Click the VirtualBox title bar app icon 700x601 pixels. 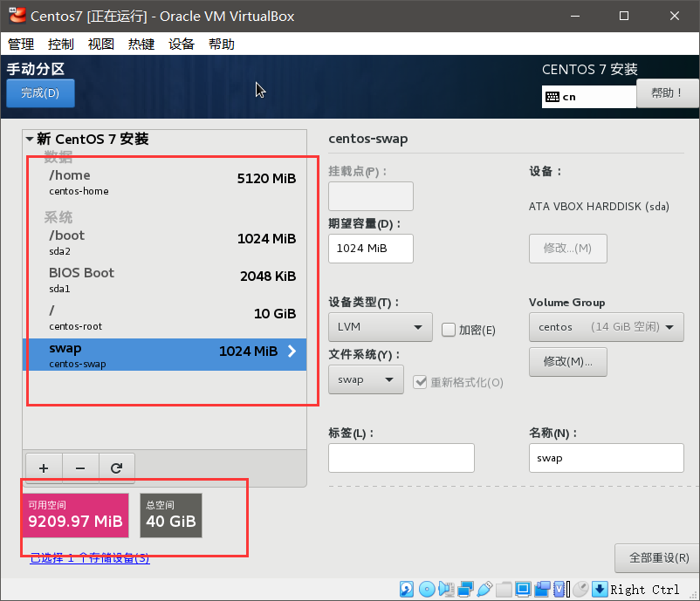coord(17,16)
